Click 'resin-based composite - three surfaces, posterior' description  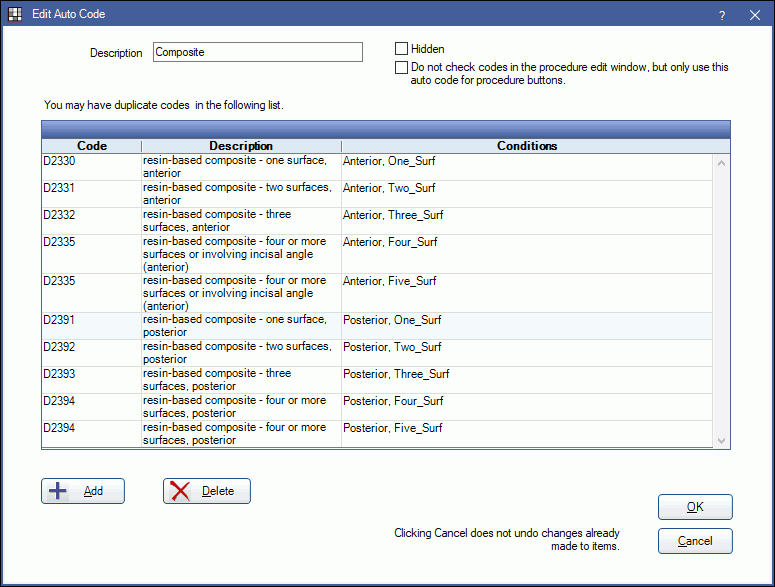[241, 380]
